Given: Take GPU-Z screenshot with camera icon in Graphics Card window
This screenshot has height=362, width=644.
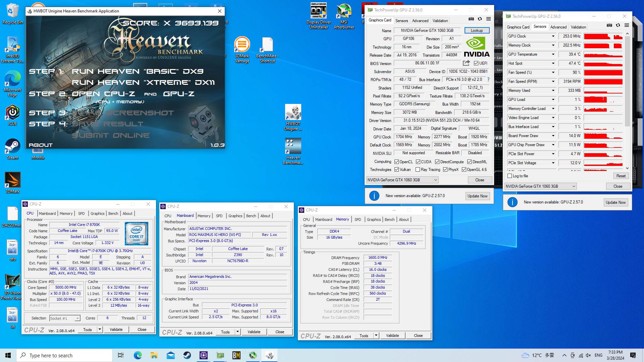Looking at the screenshot, I should (471, 19).
